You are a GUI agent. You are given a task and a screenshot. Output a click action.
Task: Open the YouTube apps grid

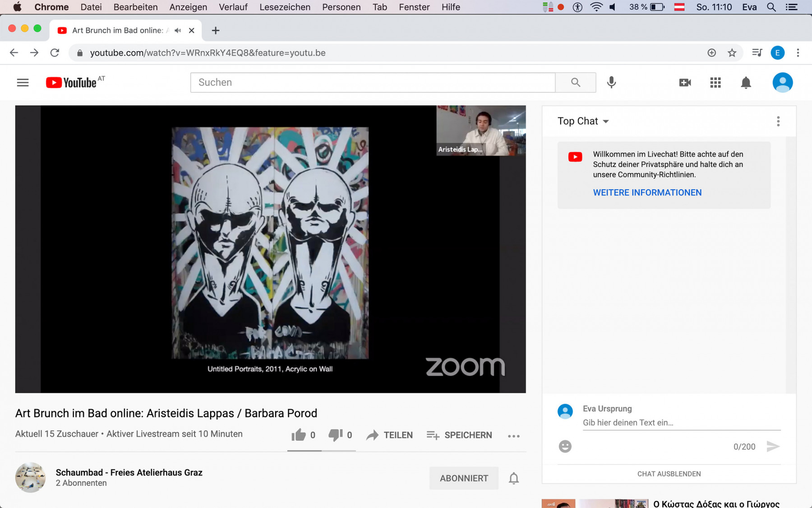tap(715, 83)
